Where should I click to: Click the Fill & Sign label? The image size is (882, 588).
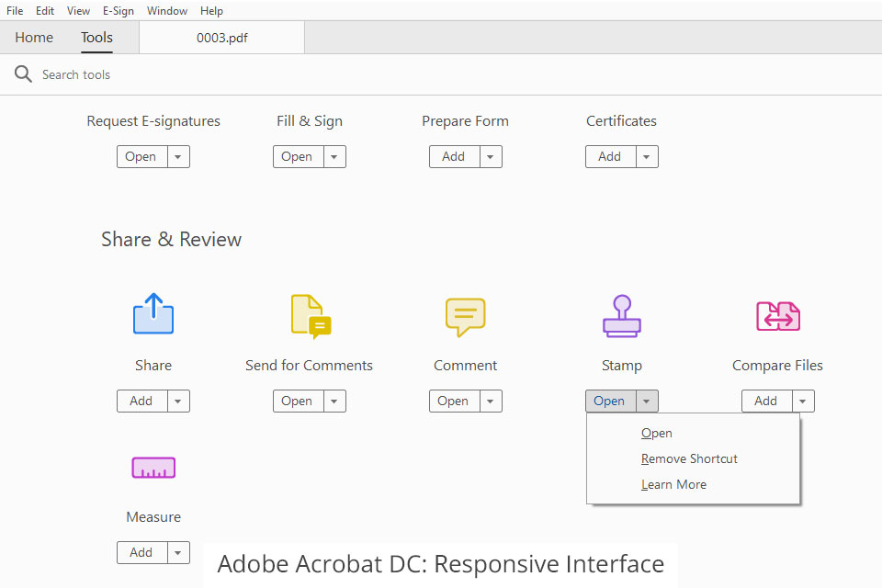pos(310,121)
